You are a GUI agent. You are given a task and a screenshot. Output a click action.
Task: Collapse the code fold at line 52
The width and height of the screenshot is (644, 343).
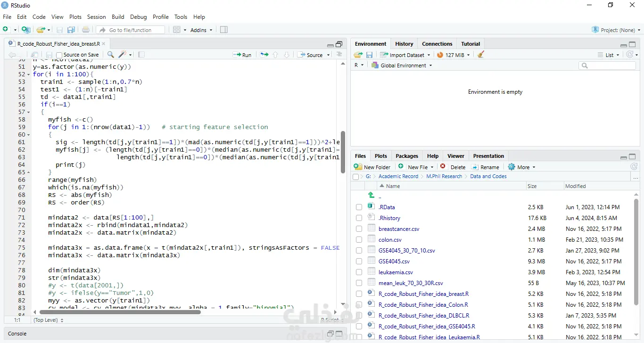coord(28,74)
